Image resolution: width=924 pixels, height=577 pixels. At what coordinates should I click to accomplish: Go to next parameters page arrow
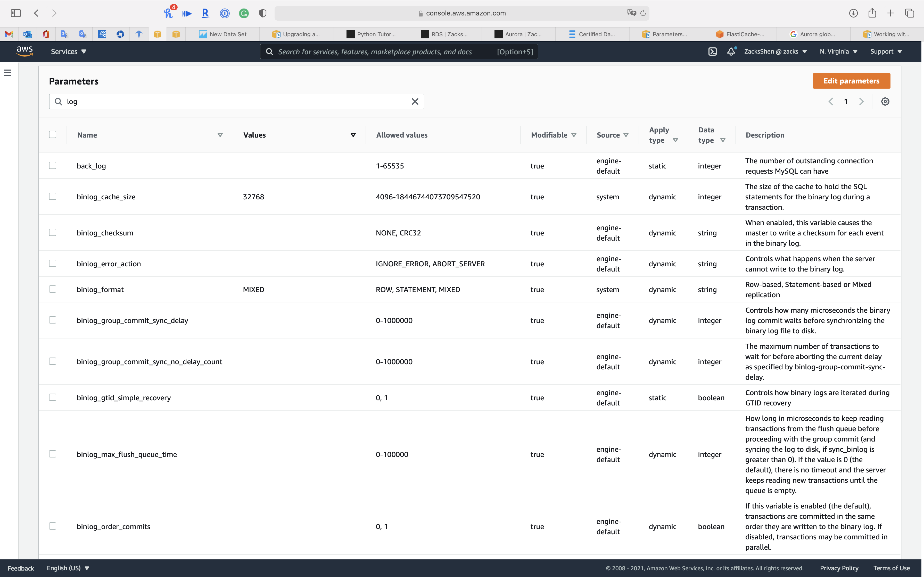861,101
